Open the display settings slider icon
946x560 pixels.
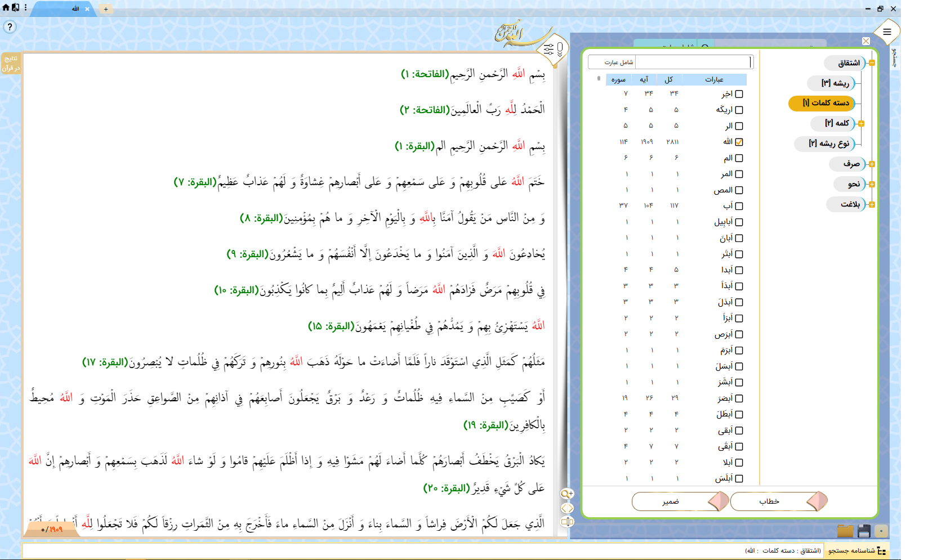pos(548,50)
